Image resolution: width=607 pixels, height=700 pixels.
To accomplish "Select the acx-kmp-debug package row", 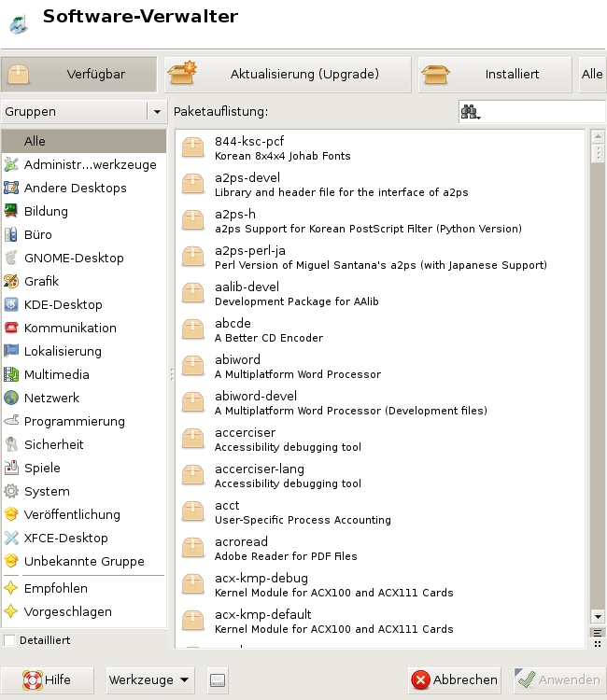I will [x=380, y=585].
